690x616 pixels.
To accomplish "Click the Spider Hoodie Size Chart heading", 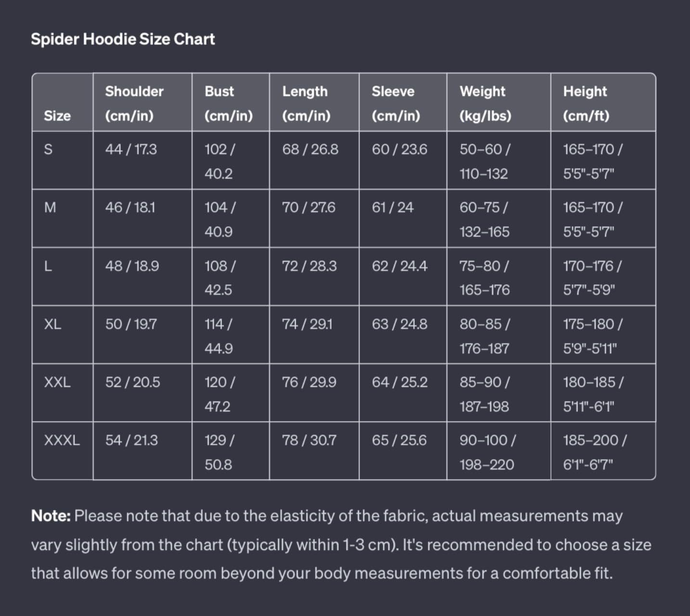I will [x=123, y=39].
